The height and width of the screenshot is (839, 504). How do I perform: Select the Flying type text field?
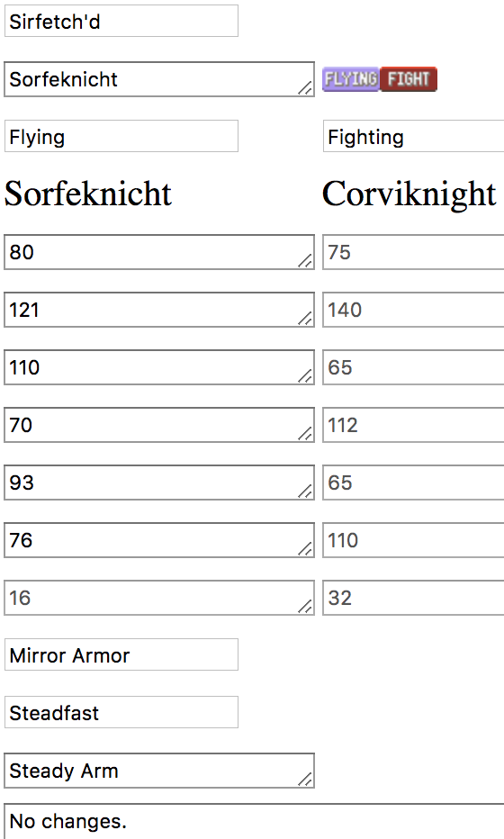pyautogui.click(x=121, y=136)
